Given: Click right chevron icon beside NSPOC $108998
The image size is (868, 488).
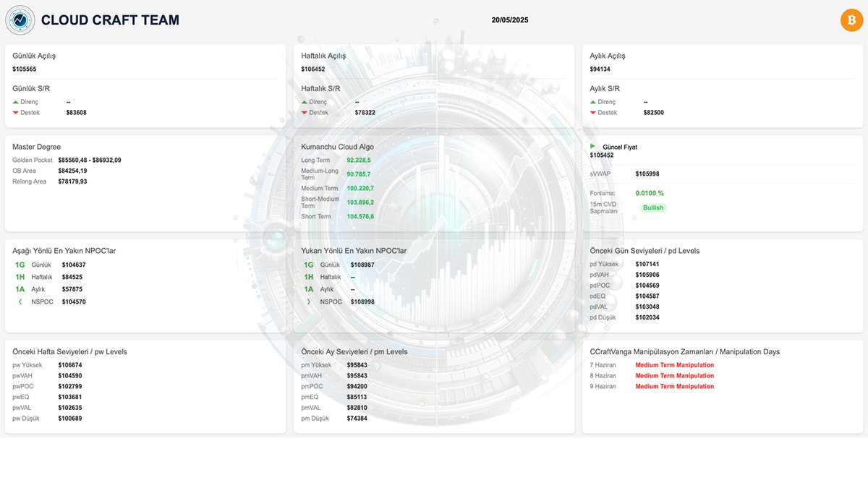Looking at the screenshot, I should (x=309, y=301).
